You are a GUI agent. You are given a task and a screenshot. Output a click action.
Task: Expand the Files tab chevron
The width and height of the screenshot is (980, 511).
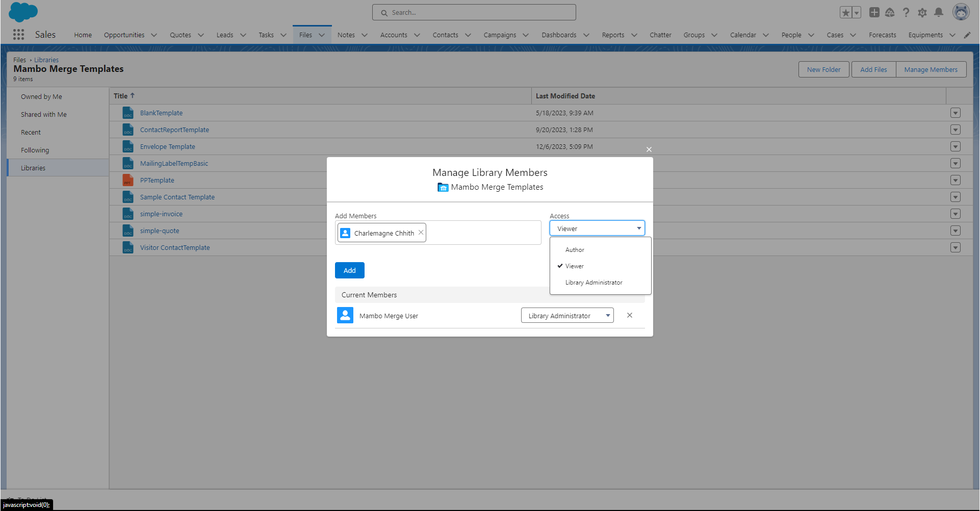(321, 35)
